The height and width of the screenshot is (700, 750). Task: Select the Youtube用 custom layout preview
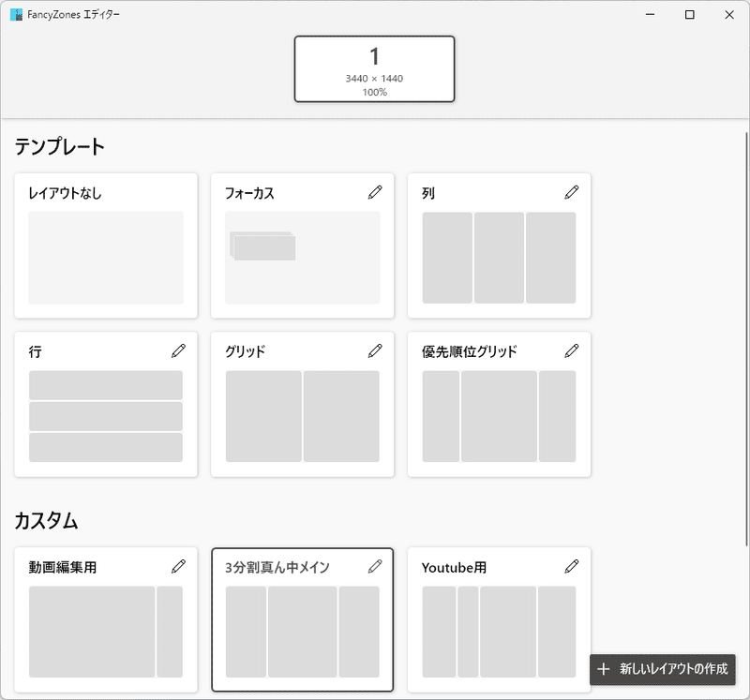coord(499,633)
